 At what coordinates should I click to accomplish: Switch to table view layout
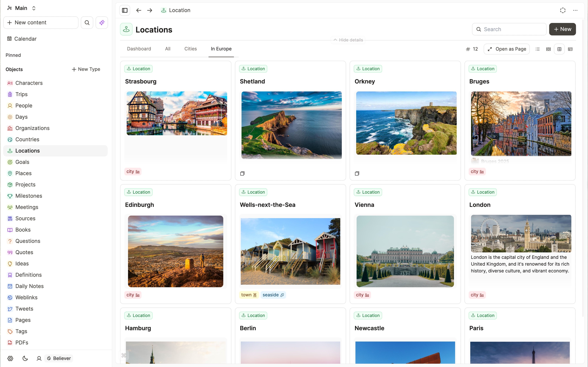[570, 49]
